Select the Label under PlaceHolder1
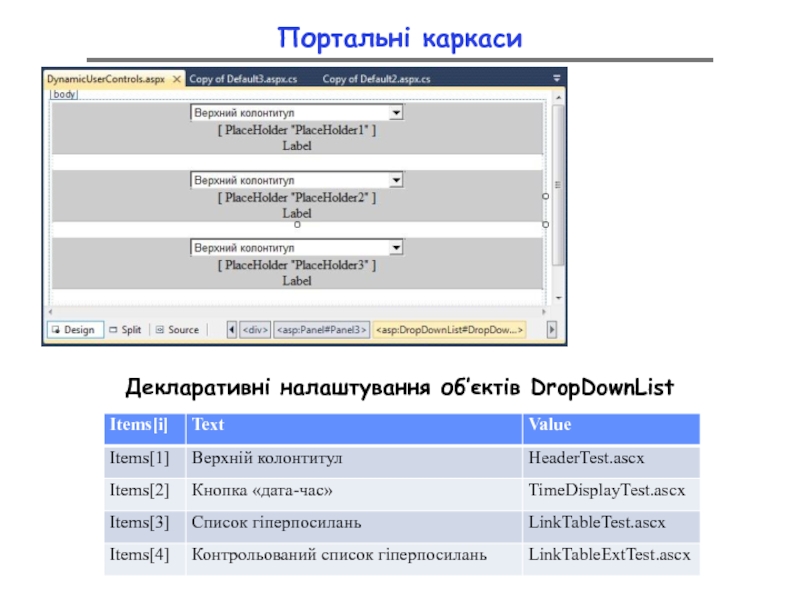This screenshot has height=600, width=800. pos(297,146)
